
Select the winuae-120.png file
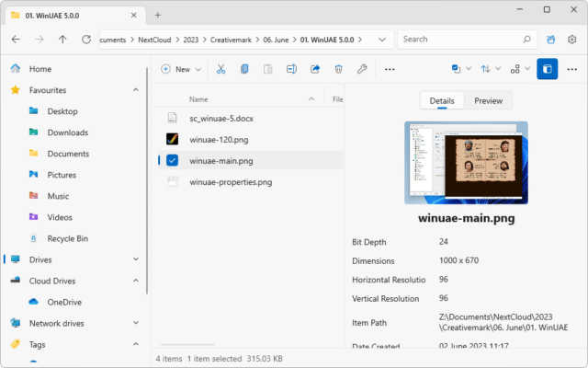tap(219, 140)
